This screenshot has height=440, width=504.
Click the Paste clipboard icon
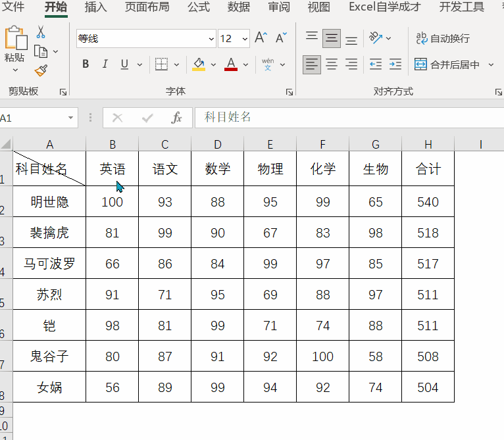(x=15, y=37)
